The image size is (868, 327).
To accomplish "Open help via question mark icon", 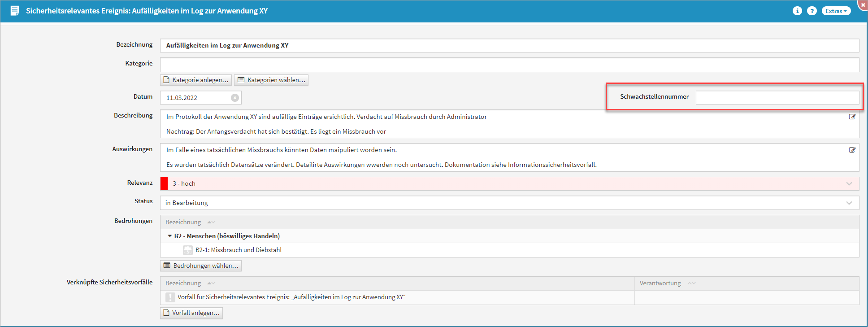I will tap(812, 11).
